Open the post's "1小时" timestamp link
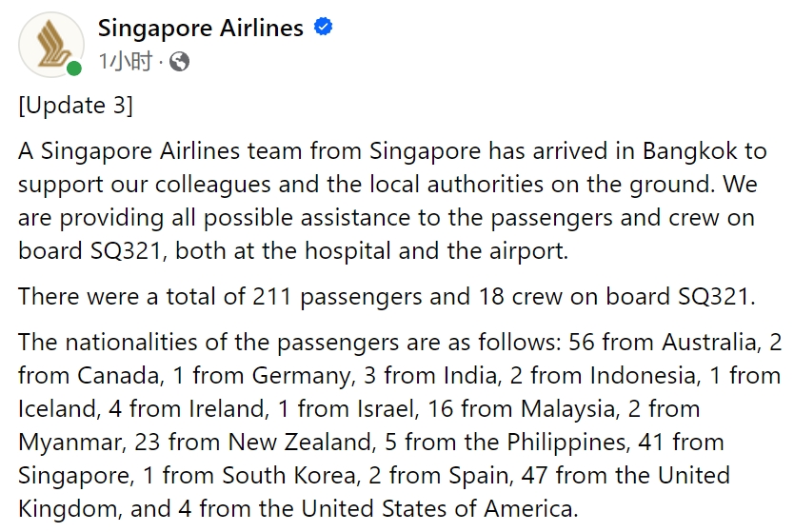Screen dimensions: 794x532 point(125,62)
